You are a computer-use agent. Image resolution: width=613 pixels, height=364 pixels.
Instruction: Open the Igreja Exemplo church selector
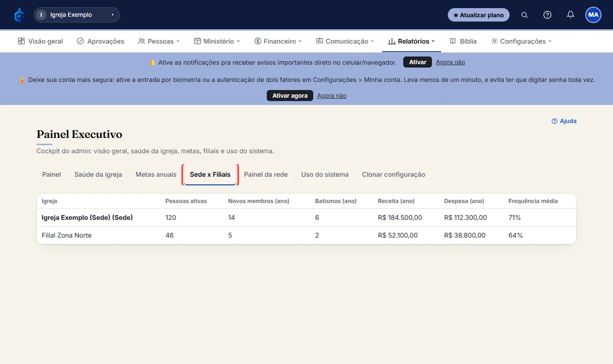pos(77,15)
